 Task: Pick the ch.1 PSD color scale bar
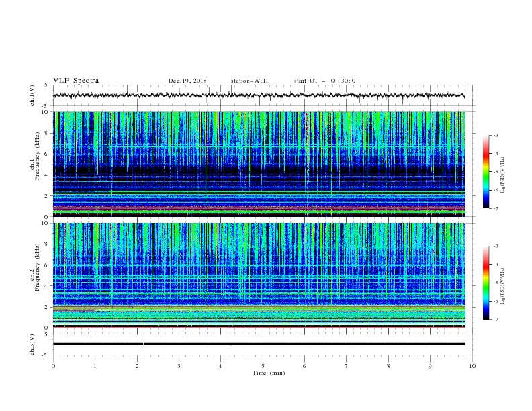tap(486, 171)
